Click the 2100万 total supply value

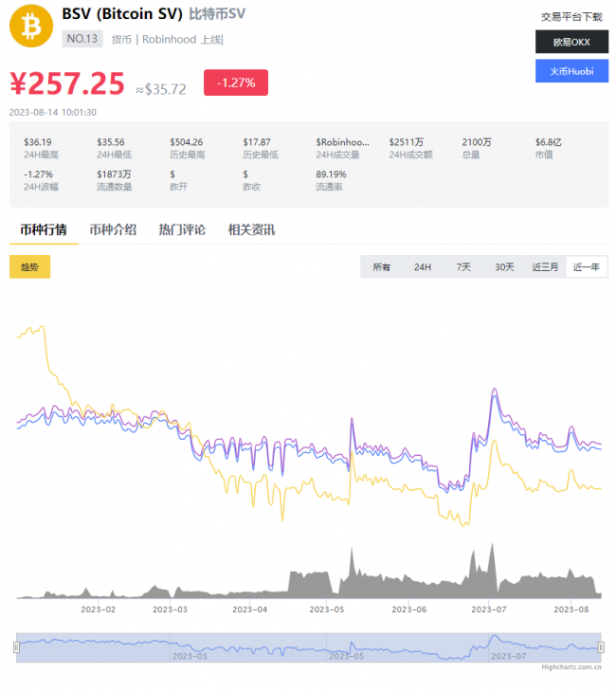[x=477, y=142]
